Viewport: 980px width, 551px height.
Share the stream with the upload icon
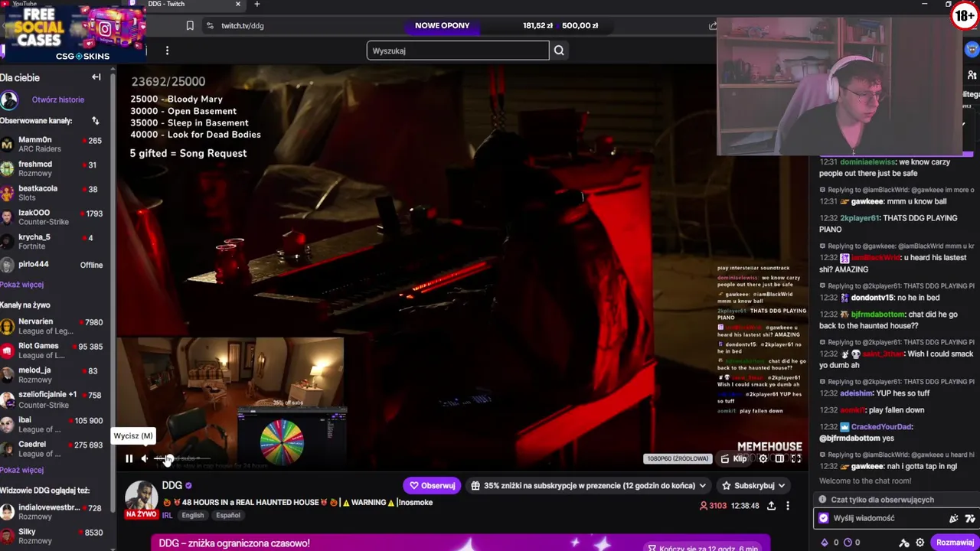[771, 506]
